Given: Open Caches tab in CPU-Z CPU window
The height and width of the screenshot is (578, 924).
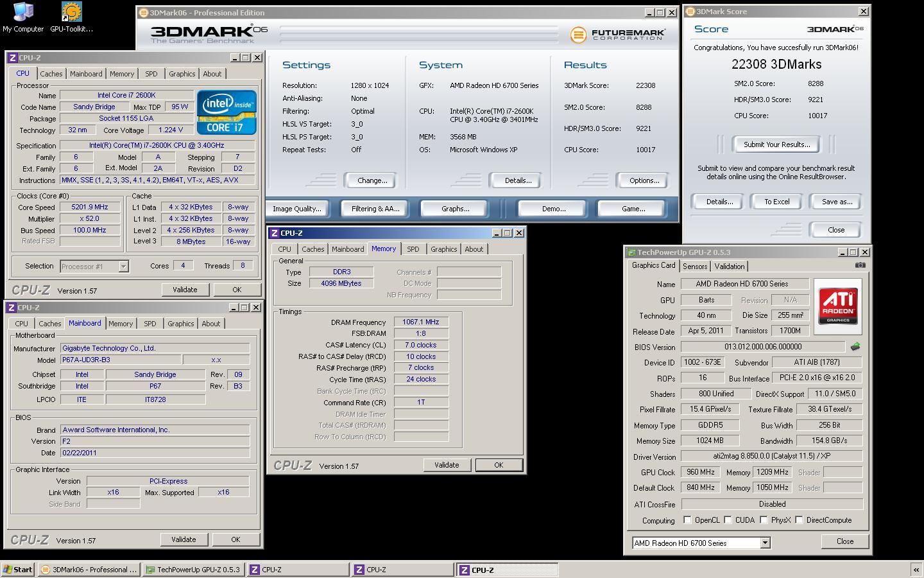Looking at the screenshot, I should (x=51, y=74).
